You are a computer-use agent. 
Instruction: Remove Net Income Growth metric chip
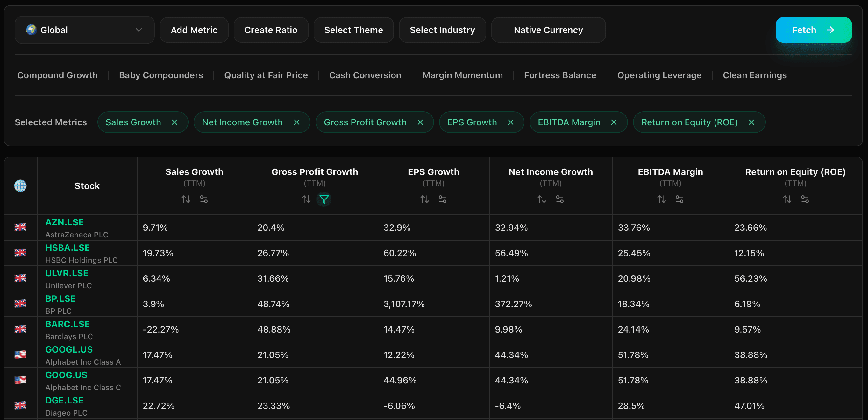(x=296, y=122)
